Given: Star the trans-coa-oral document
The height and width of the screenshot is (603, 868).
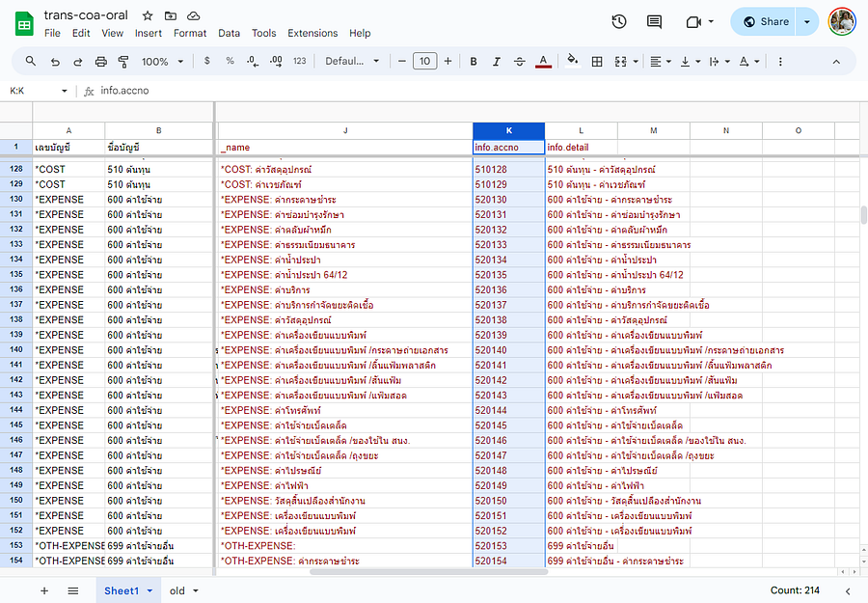Looking at the screenshot, I should (x=148, y=15).
